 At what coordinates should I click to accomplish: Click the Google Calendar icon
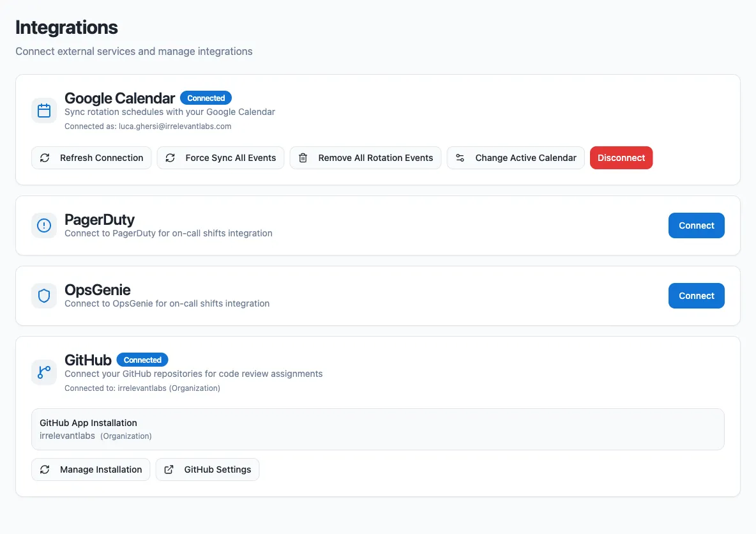pos(44,111)
